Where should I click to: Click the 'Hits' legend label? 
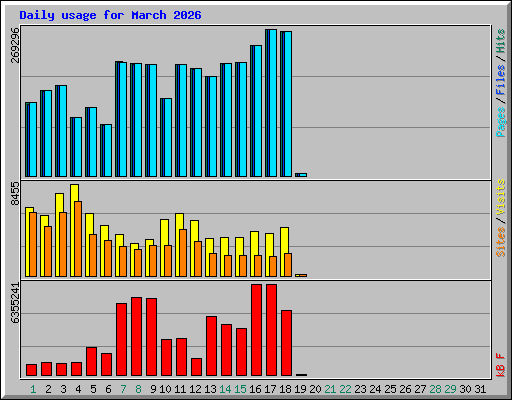[501, 41]
